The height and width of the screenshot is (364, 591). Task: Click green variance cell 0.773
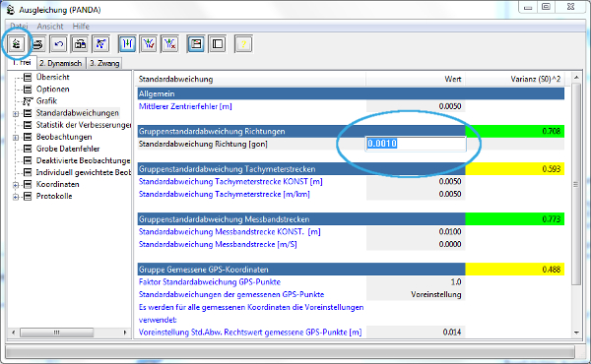pyautogui.click(x=515, y=219)
